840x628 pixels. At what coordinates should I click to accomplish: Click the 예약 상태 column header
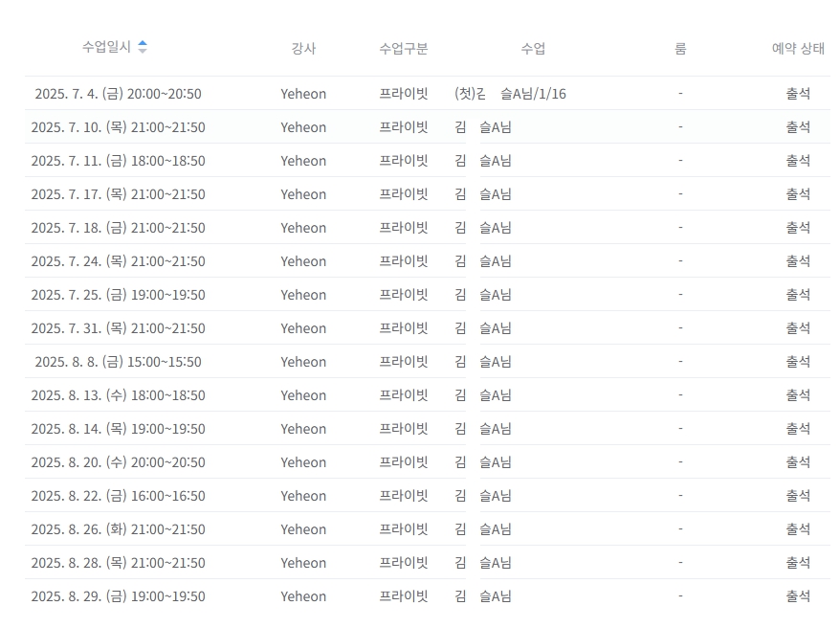(797, 49)
